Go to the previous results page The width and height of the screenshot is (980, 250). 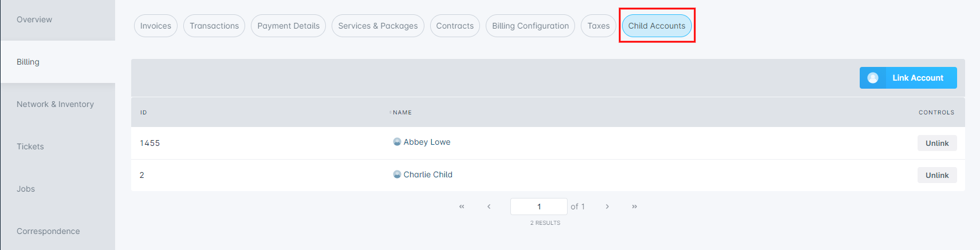tap(489, 207)
